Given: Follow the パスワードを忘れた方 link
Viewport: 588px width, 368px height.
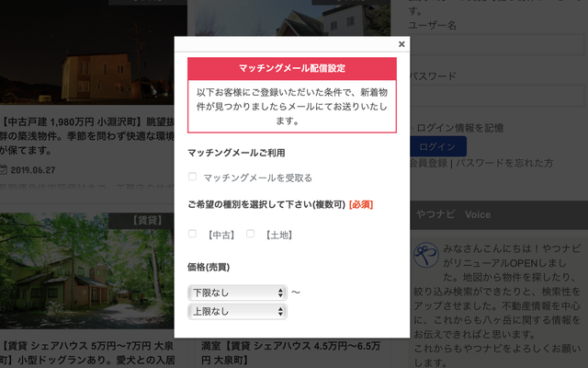Looking at the screenshot, I should [504, 163].
